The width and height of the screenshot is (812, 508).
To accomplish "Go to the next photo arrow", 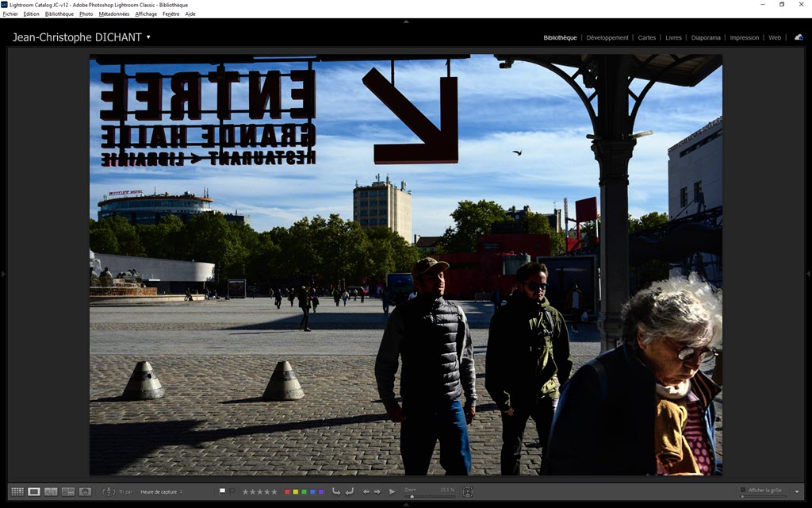I will click(x=377, y=492).
